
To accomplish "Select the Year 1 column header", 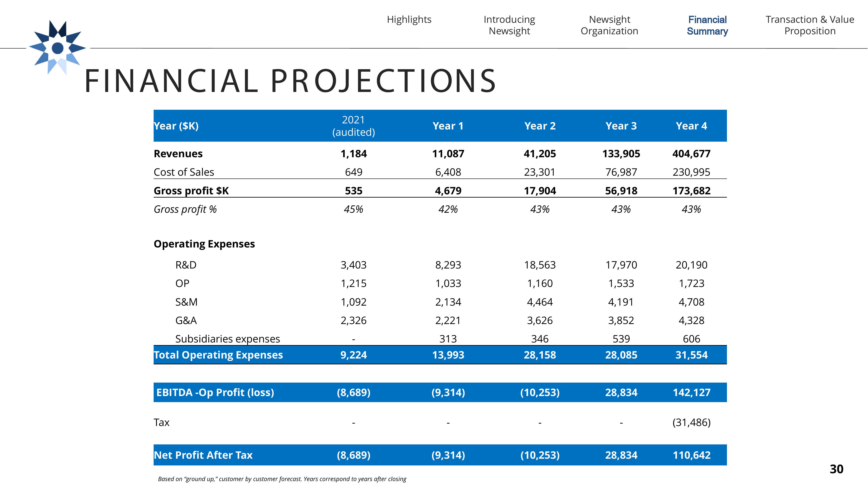I will (448, 126).
